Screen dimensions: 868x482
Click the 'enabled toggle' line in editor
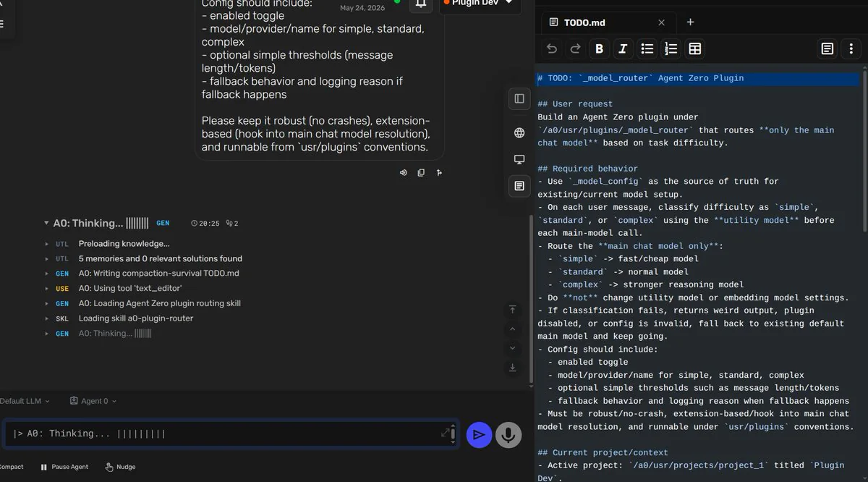tap(588, 363)
